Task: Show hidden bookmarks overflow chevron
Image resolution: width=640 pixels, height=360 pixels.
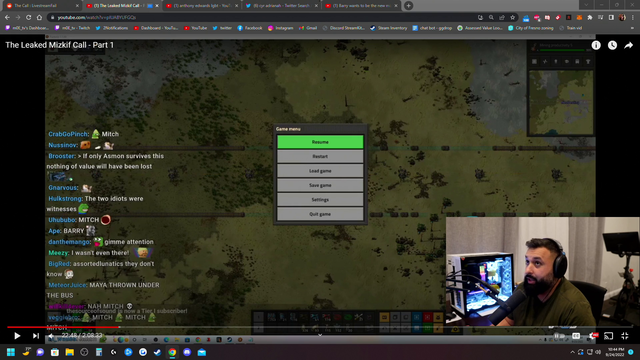Action: 632,28
